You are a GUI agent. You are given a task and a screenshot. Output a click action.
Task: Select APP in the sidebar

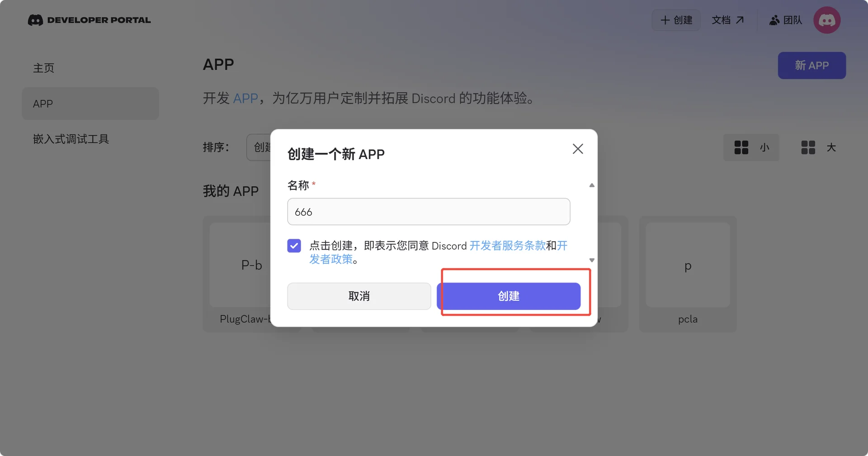90,104
